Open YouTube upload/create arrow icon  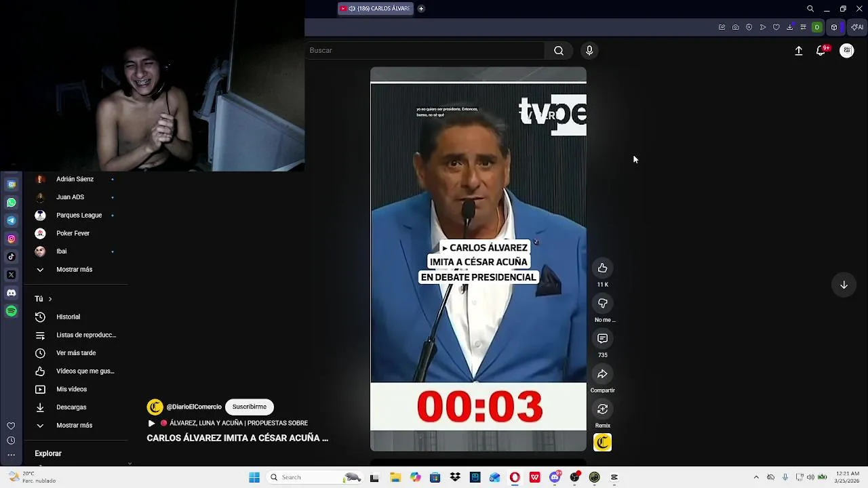pyautogui.click(x=799, y=51)
